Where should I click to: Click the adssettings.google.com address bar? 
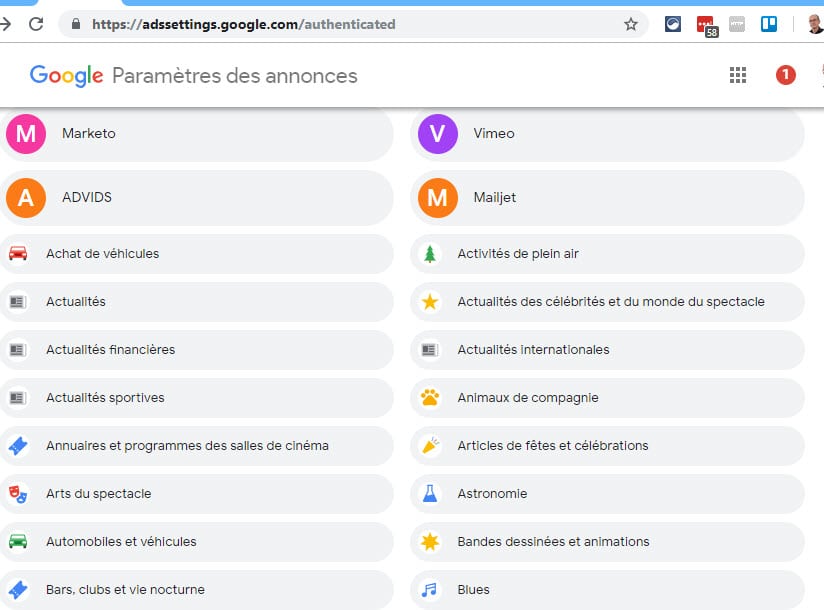352,24
